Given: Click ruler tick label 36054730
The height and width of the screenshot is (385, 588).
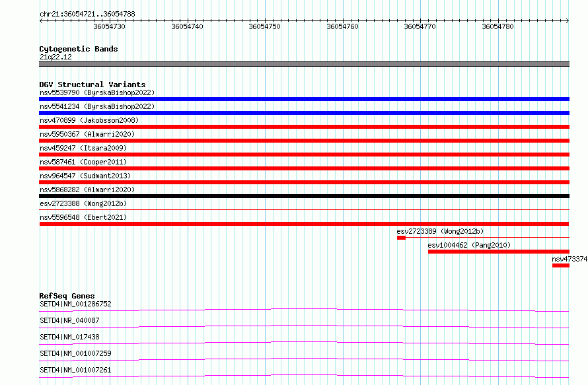Looking at the screenshot, I should pos(109,26).
